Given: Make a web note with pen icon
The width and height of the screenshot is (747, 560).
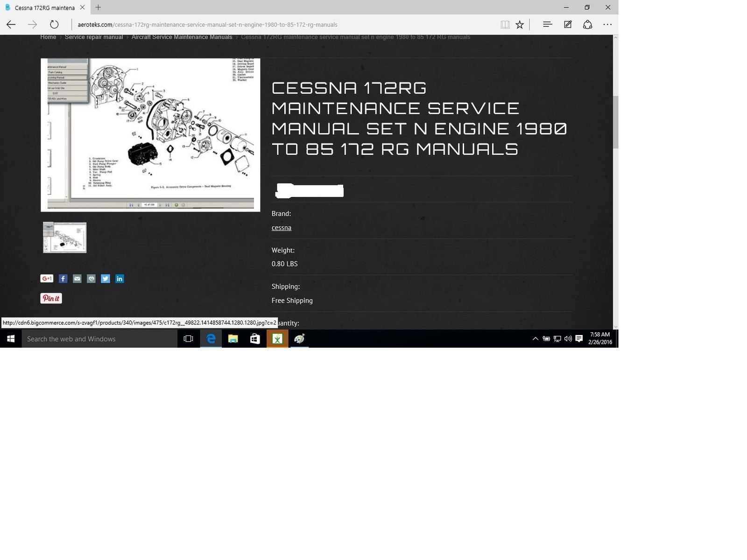Looking at the screenshot, I should pos(568,24).
